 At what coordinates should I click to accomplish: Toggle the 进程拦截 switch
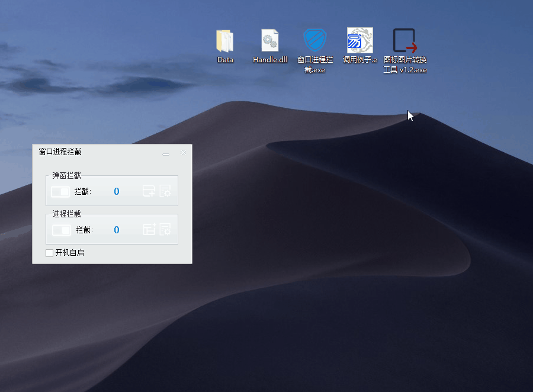coord(61,230)
